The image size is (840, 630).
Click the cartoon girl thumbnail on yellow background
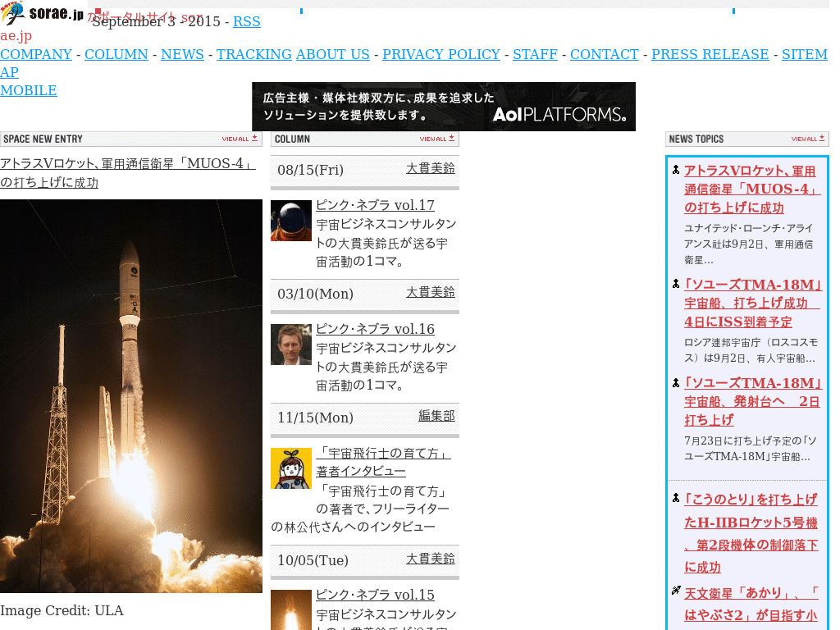291,468
